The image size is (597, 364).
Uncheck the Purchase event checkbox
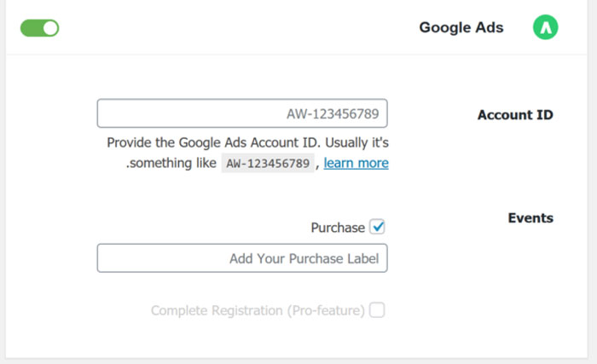[x=377, y=227]
